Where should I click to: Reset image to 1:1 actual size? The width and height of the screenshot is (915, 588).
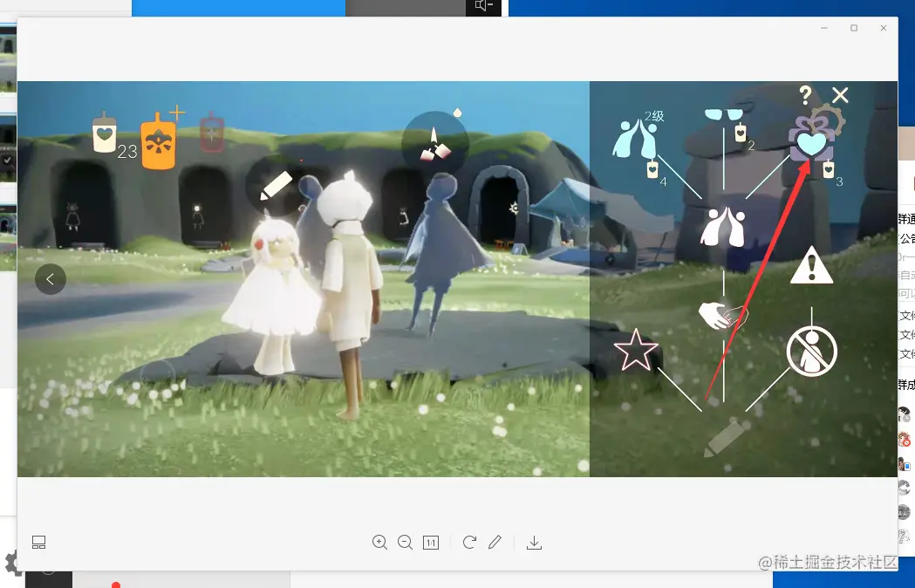[431, 543]
